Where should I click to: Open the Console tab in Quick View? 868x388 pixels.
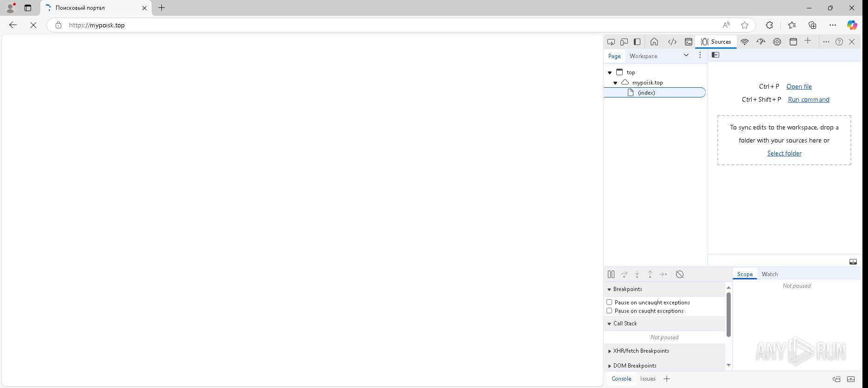point(621,379)
